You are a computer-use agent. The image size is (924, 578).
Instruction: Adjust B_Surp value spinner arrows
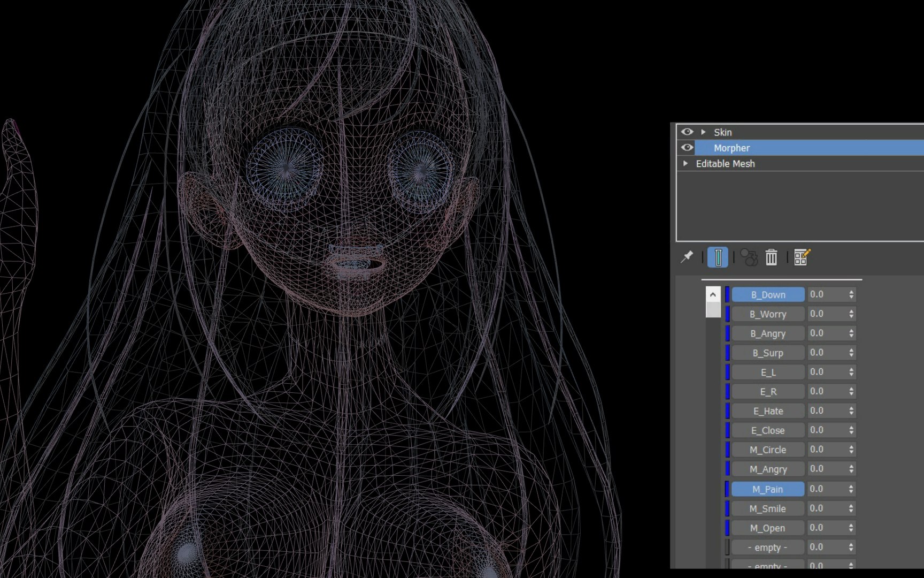[851, 353]
